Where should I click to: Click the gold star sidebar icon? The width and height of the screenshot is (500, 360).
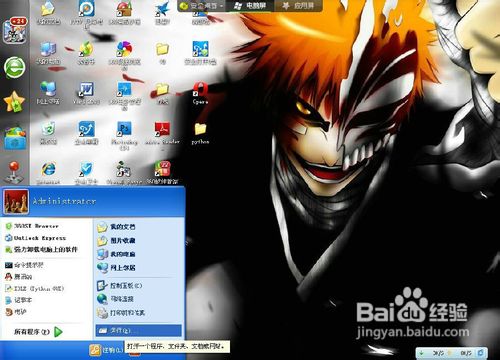(14, 102)
